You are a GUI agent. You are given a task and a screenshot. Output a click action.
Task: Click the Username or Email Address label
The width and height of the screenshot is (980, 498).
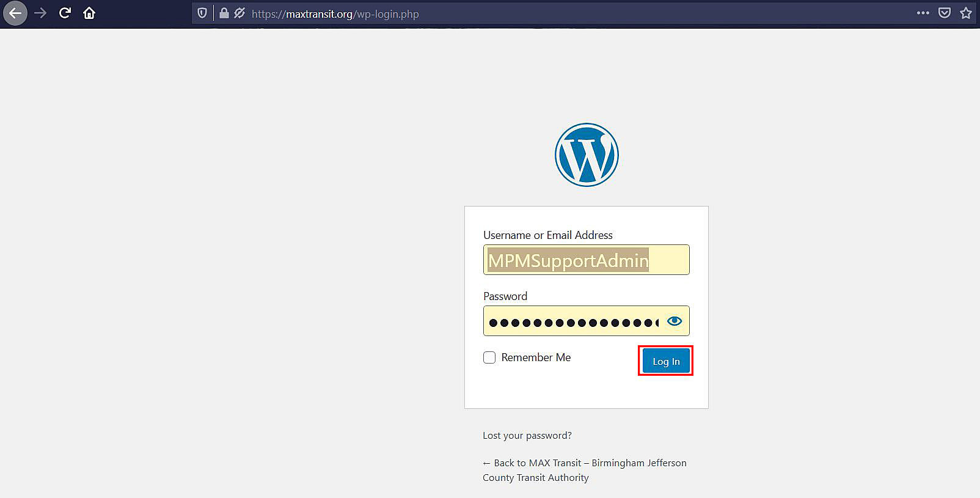[548, 235]
